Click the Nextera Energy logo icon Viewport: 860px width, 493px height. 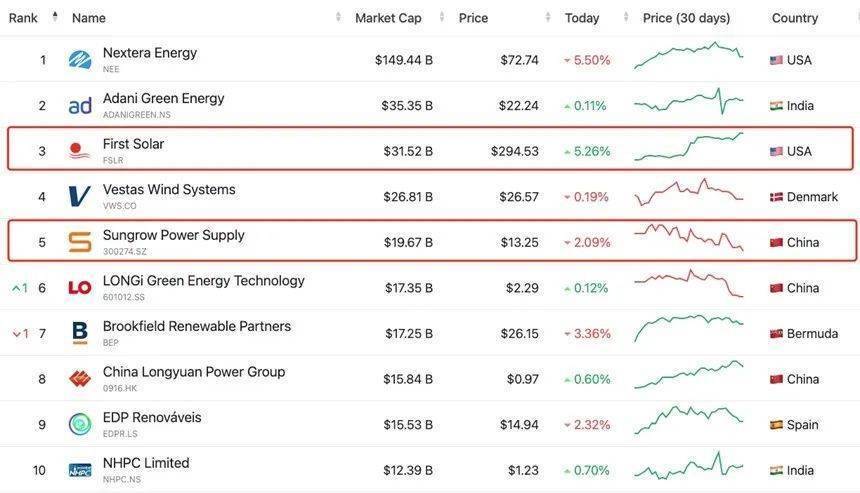(80, 60)
